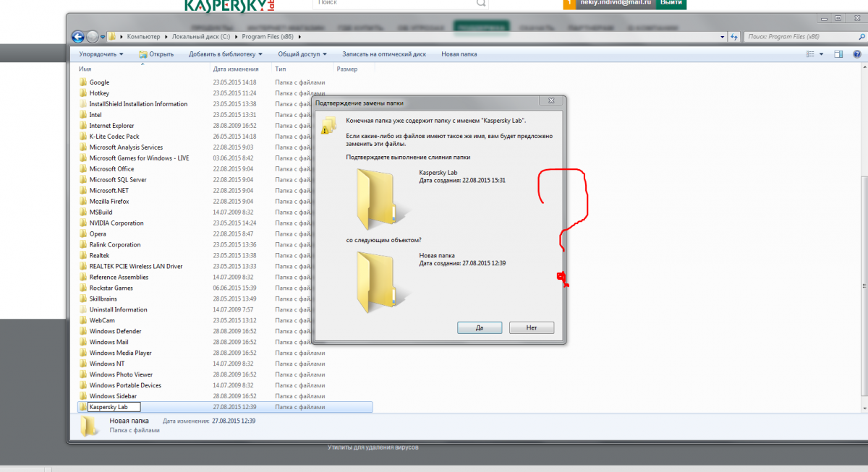868x472 pixels.
Task: Click the 'Uninstall Information' folder name
Action: click(118, 309)
